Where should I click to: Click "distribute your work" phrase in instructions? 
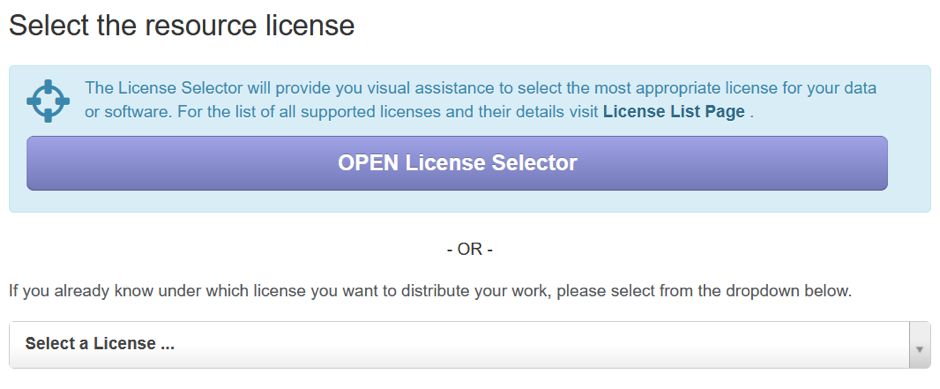476,292
